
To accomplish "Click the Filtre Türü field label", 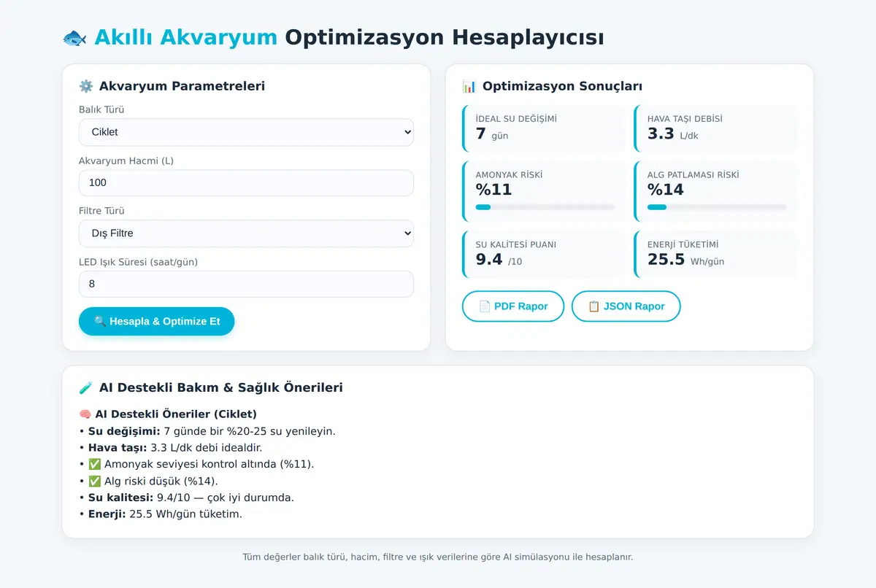I will click(101, 211).
